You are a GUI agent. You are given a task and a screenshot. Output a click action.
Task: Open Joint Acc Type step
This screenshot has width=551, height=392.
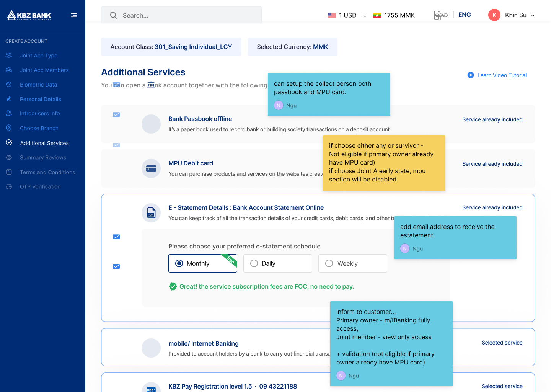click(x=39, y=56)
